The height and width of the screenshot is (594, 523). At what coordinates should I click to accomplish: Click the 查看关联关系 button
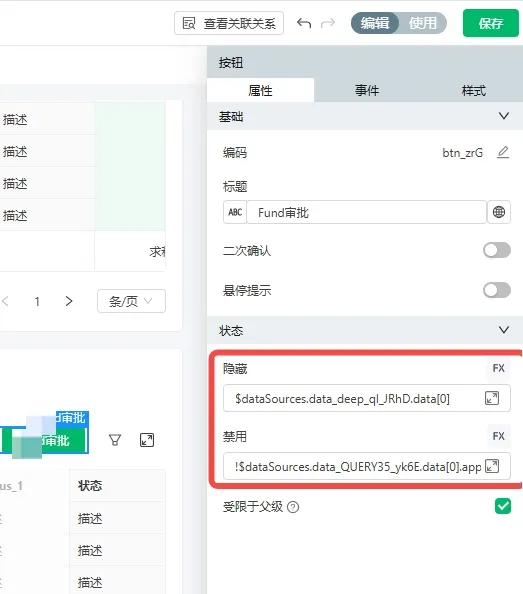point(229,23)
